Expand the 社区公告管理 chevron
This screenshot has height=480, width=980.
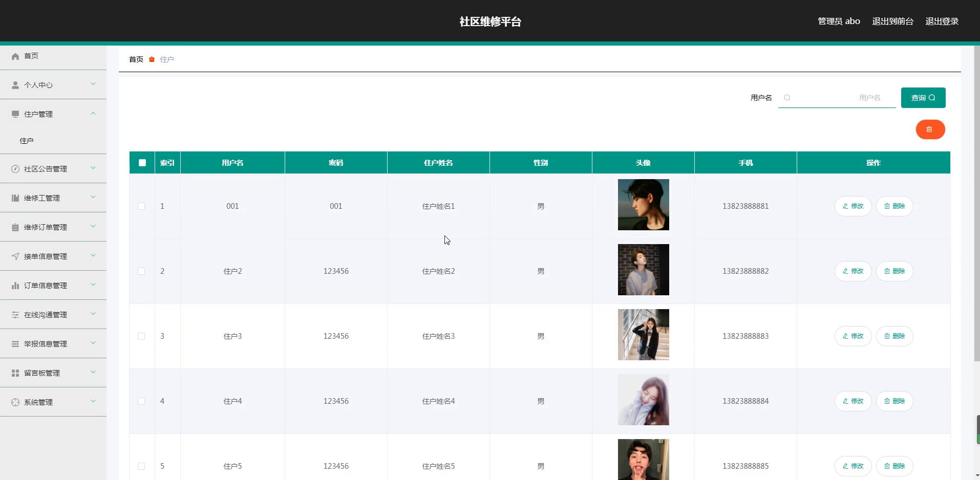click(93, 168)
